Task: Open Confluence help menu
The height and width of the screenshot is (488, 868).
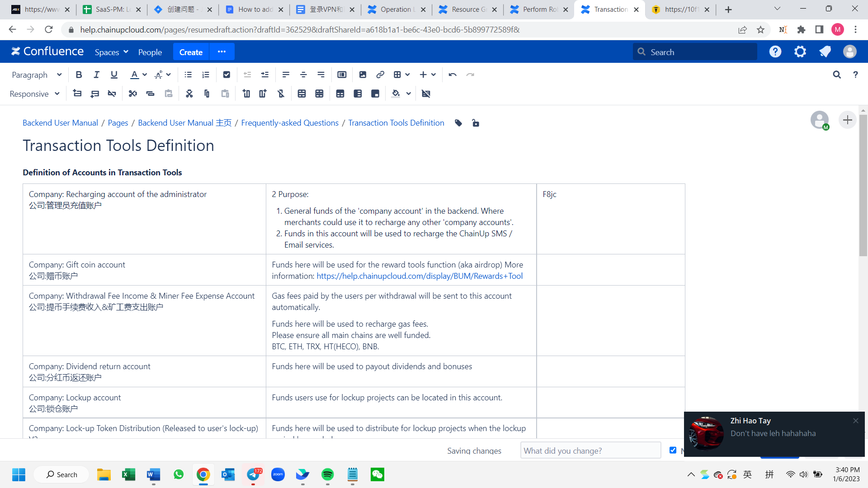Action: (775, 52)
